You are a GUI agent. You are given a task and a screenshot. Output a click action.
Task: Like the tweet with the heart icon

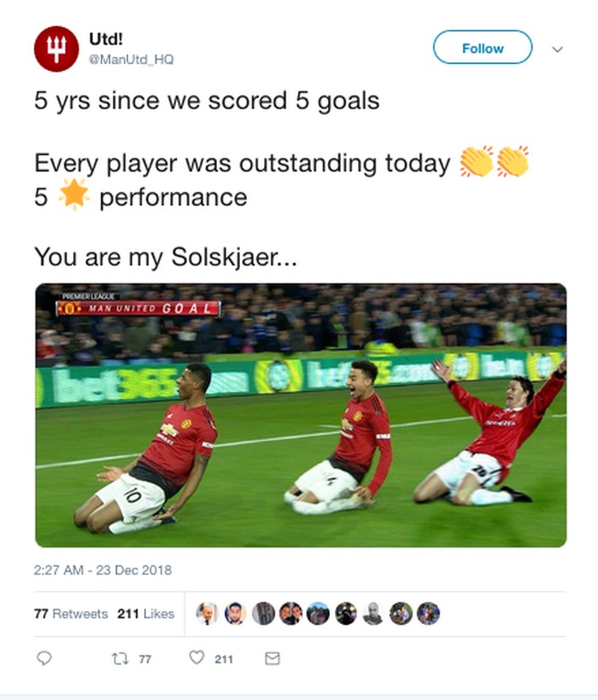(196, 658)
